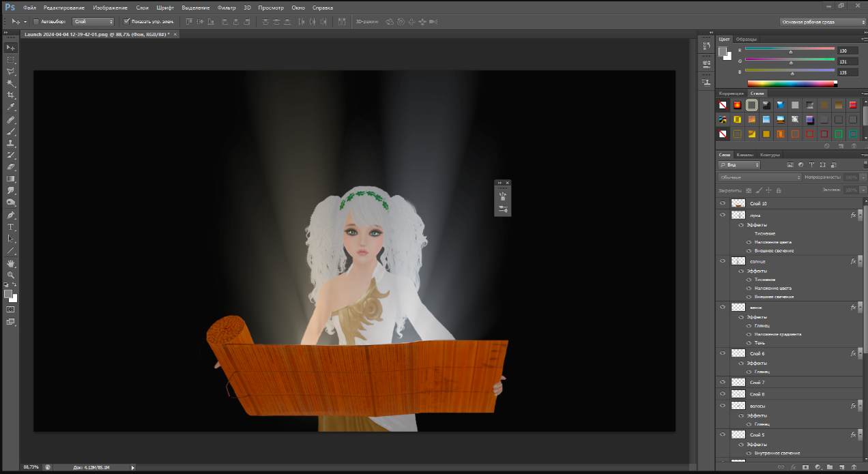Open the Файл menu

[29, 8]
